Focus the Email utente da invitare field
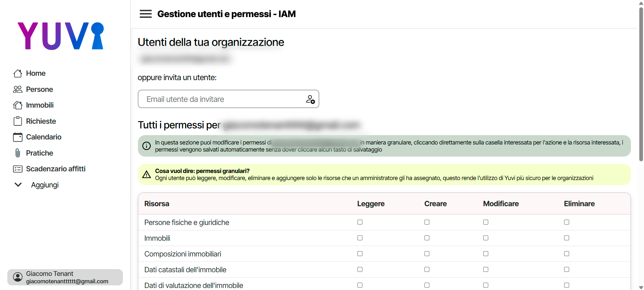This screenshot has height=290, width=644. pos(221,99)
